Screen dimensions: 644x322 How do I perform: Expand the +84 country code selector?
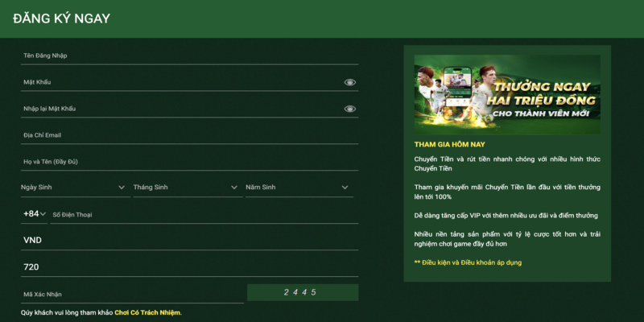[x=34, y=214]
